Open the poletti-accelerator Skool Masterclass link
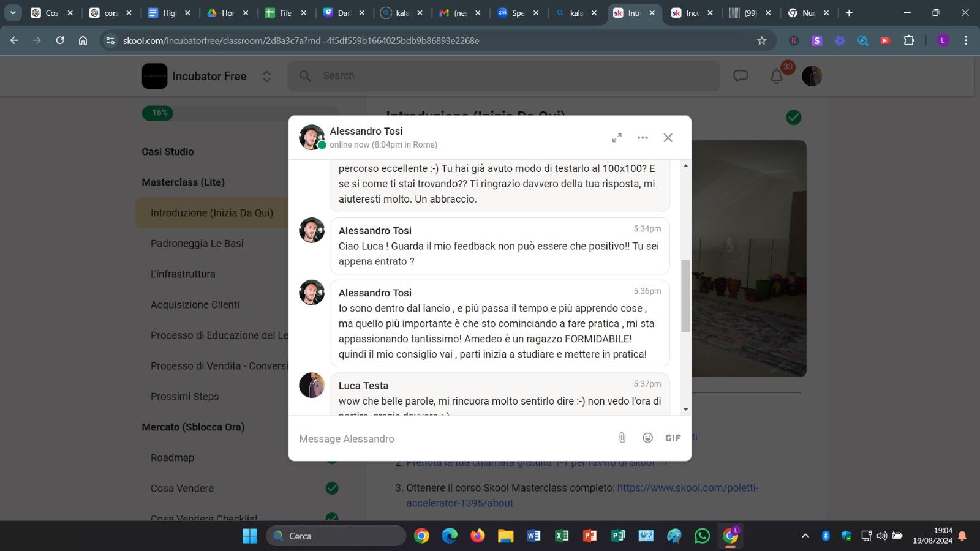 582,495
